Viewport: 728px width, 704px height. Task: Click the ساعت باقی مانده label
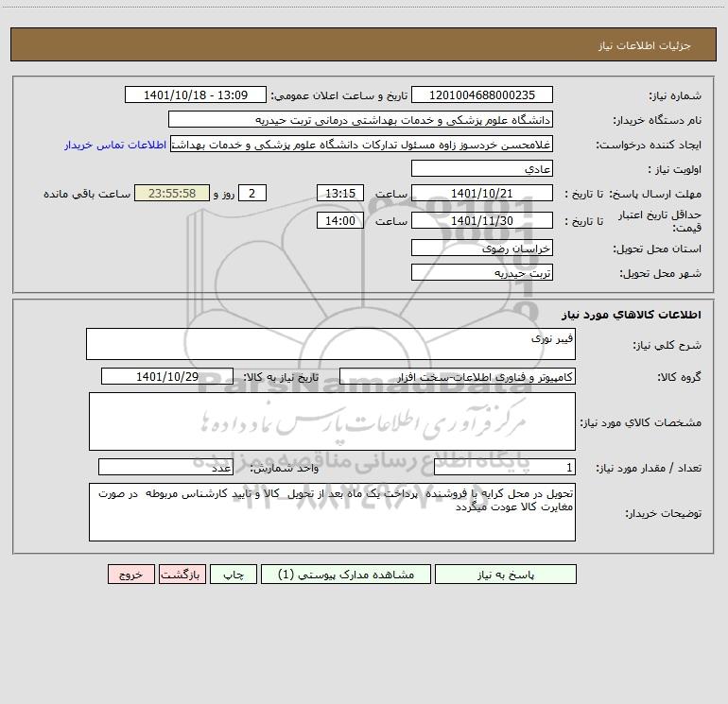87,194
